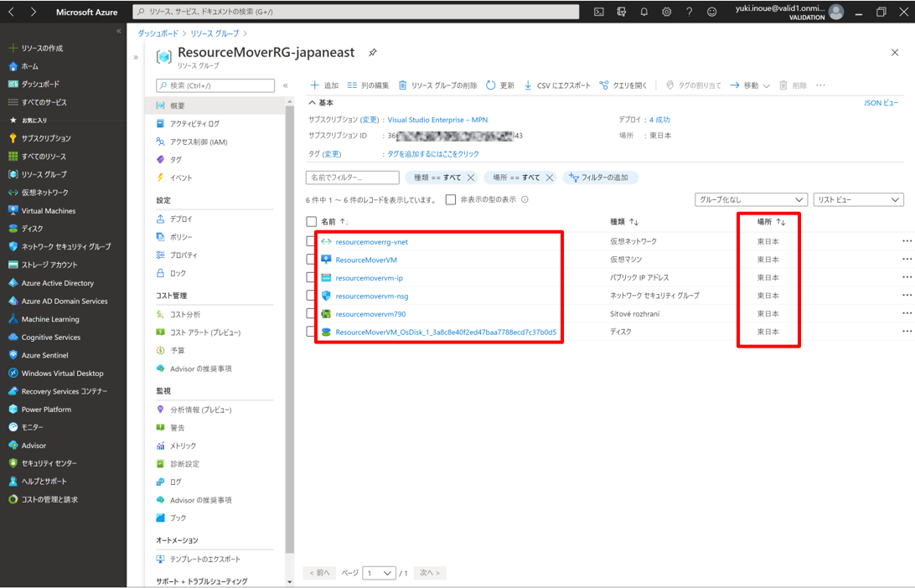Check the ResourceMoverVM row checkbox
The image size is (915, 588).
click(x=311, y=259)
